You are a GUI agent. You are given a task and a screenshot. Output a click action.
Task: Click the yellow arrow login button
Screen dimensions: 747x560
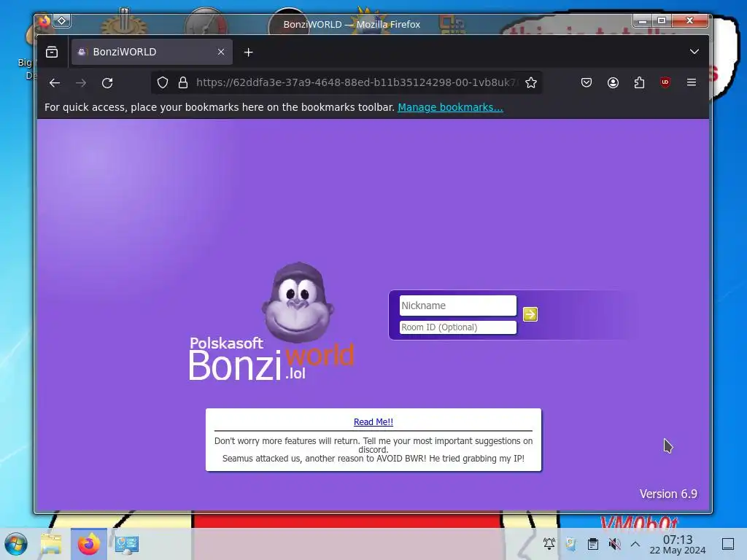(530, 314)
